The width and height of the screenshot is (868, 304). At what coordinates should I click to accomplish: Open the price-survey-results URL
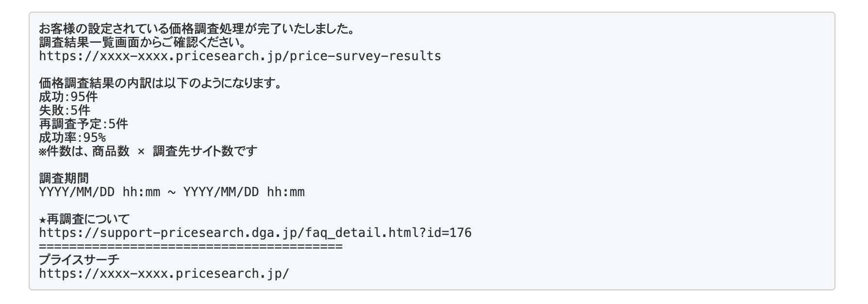pos(240,56)
